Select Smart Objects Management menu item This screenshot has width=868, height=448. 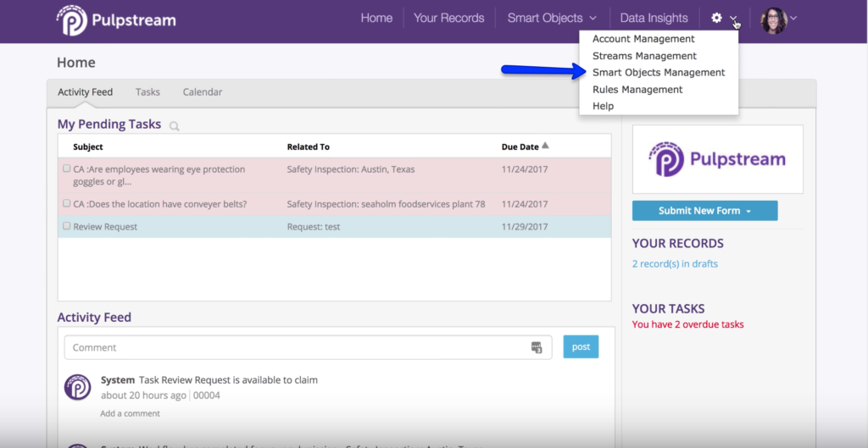[x=659, y=73]
